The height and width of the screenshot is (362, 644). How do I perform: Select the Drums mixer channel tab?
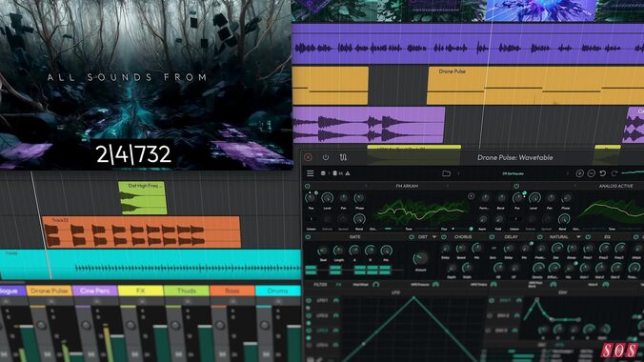pyautogui.click(x=278, y=291)
